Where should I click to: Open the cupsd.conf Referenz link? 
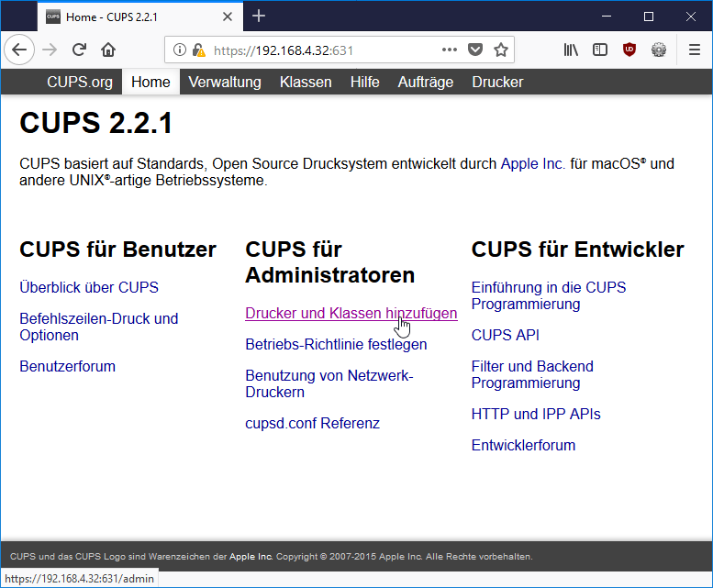point(312,423)
